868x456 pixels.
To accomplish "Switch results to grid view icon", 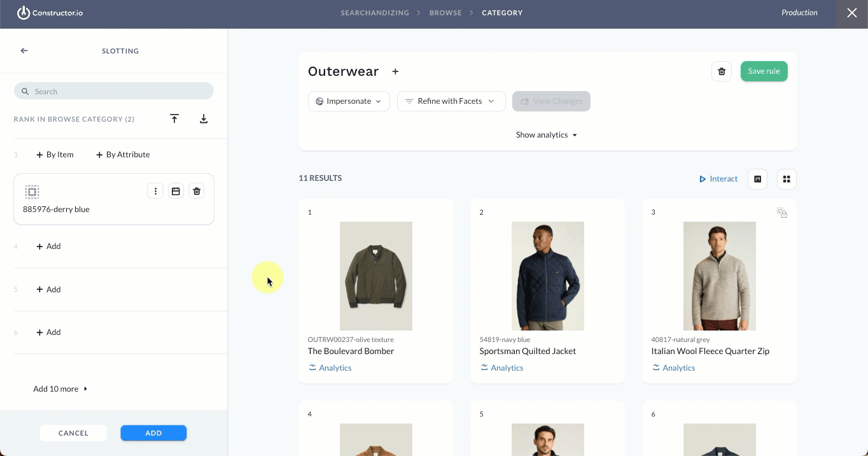I will pos(787,180).
